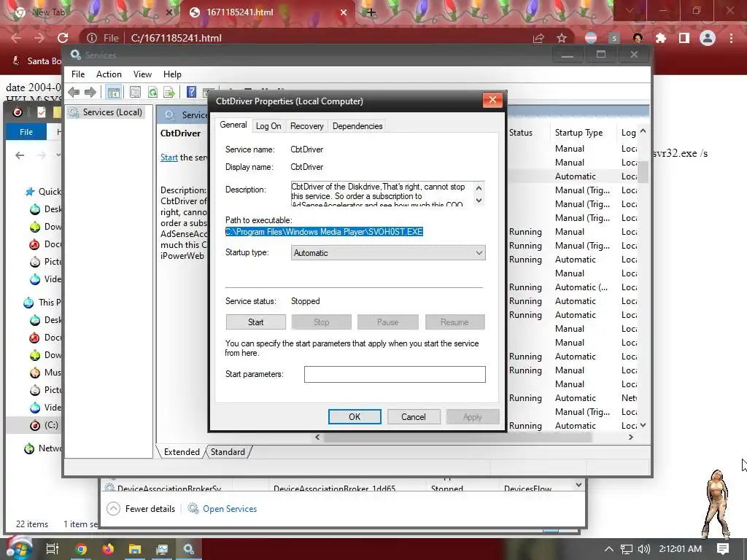The image size is (747, 560).
Task: Toggle Show/Hide Console Tree toolbar icon
Action: pos(113,92)
